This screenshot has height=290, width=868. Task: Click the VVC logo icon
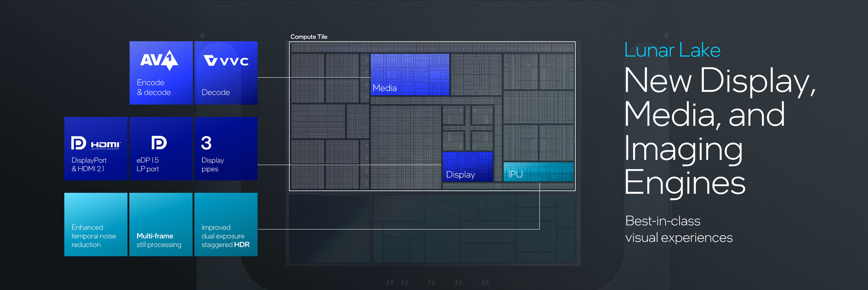tap(226, 61)
